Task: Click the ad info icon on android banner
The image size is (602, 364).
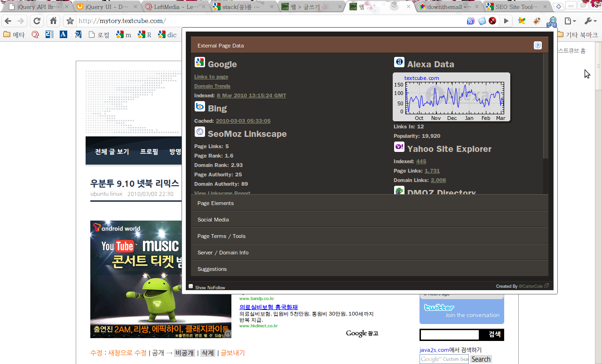Action: (x=228, y=334)
